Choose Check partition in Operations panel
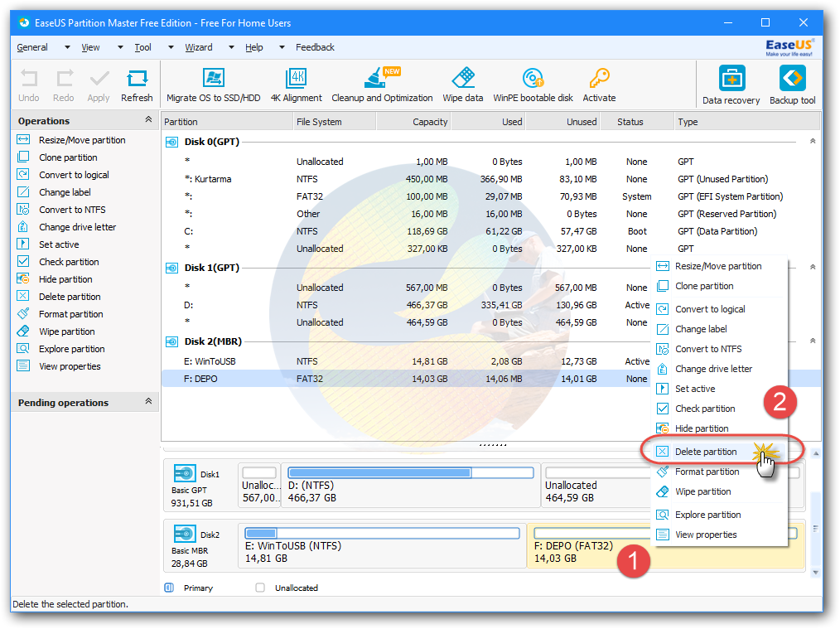 69,262
